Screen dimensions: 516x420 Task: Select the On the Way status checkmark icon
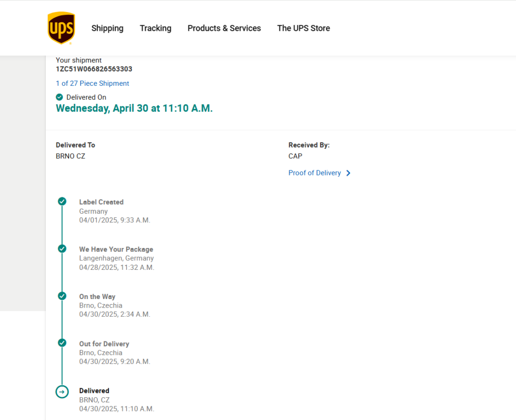[x=62, y=295]
